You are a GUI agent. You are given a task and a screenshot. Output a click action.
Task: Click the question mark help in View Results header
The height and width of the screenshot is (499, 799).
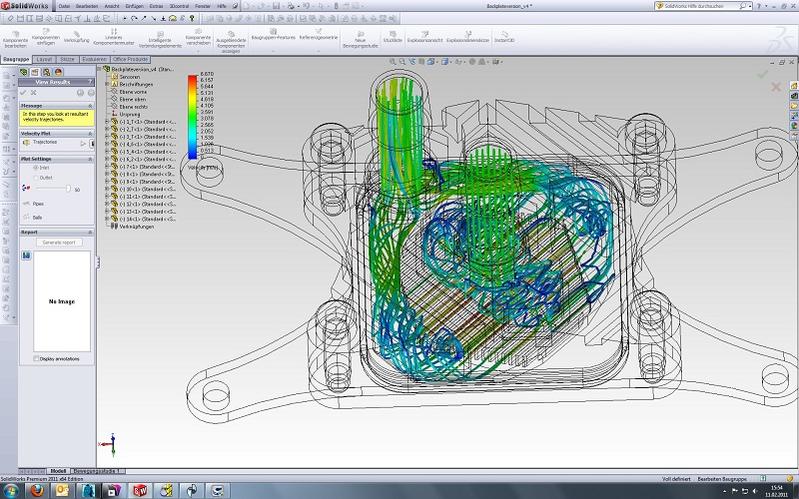91,82
